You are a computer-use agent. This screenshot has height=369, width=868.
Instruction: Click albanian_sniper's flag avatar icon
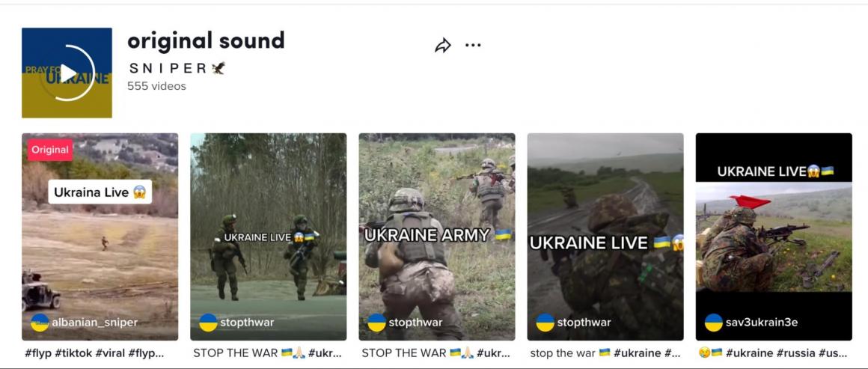tap(40, 323)
